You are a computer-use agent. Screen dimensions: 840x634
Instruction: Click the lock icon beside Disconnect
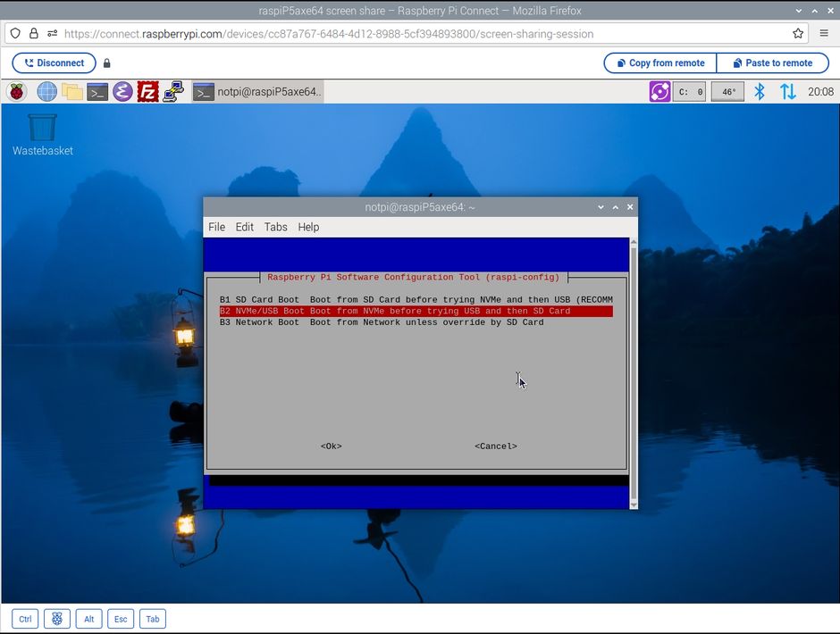click(106, 63)
